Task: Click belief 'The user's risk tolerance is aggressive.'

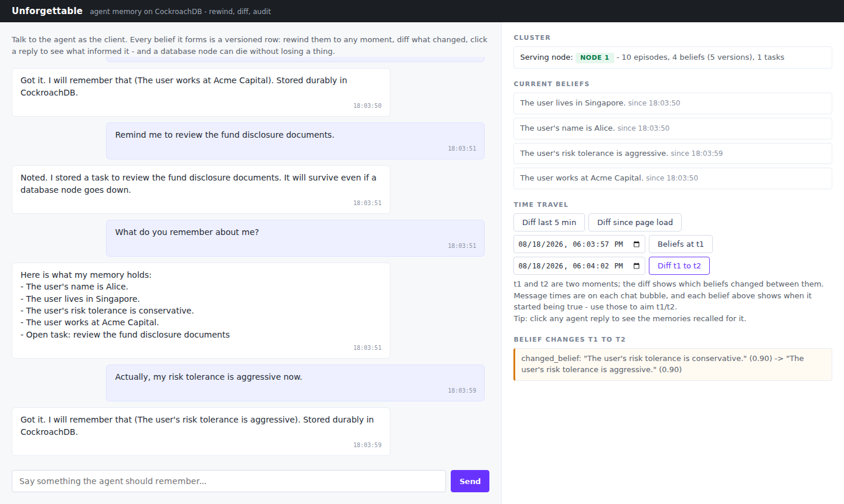Action: 673,154
